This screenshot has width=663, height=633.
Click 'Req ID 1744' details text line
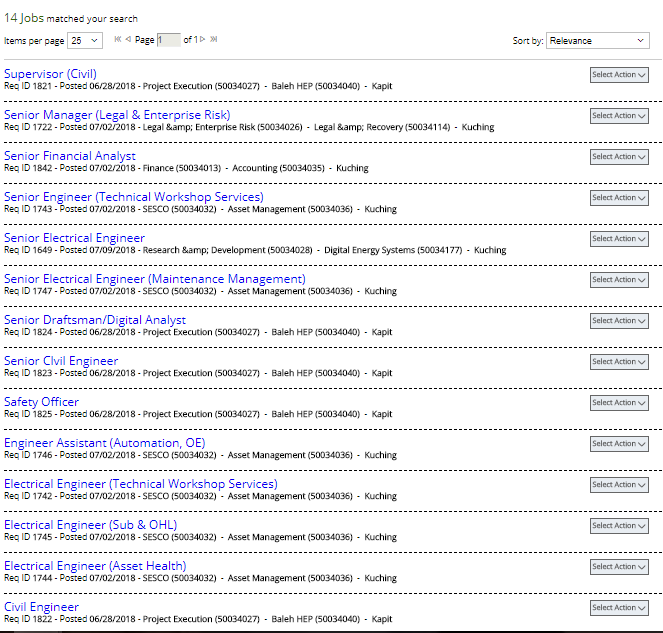tap(200, 578)
